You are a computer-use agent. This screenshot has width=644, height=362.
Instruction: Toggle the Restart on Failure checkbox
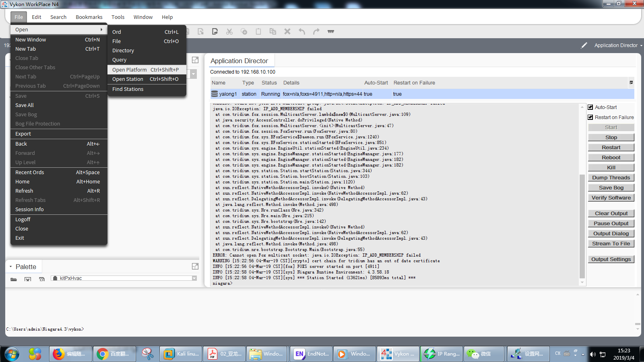point(590,117)
